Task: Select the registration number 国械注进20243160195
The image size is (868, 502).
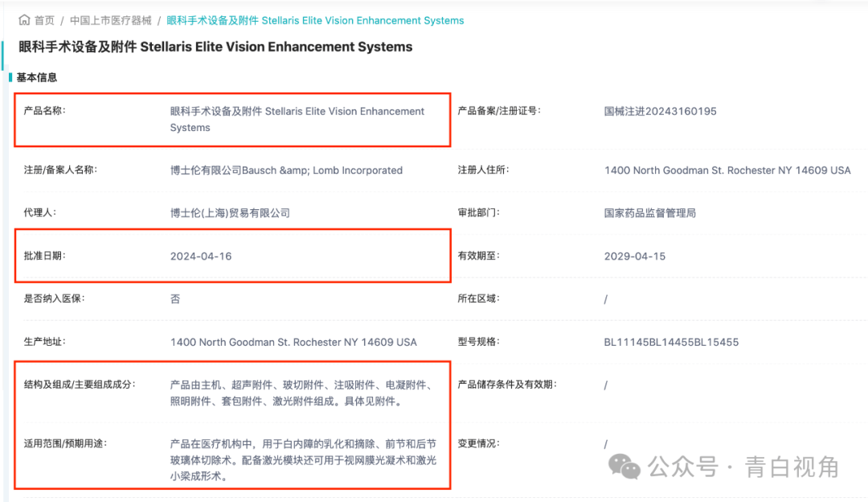Action: point(660,111)
